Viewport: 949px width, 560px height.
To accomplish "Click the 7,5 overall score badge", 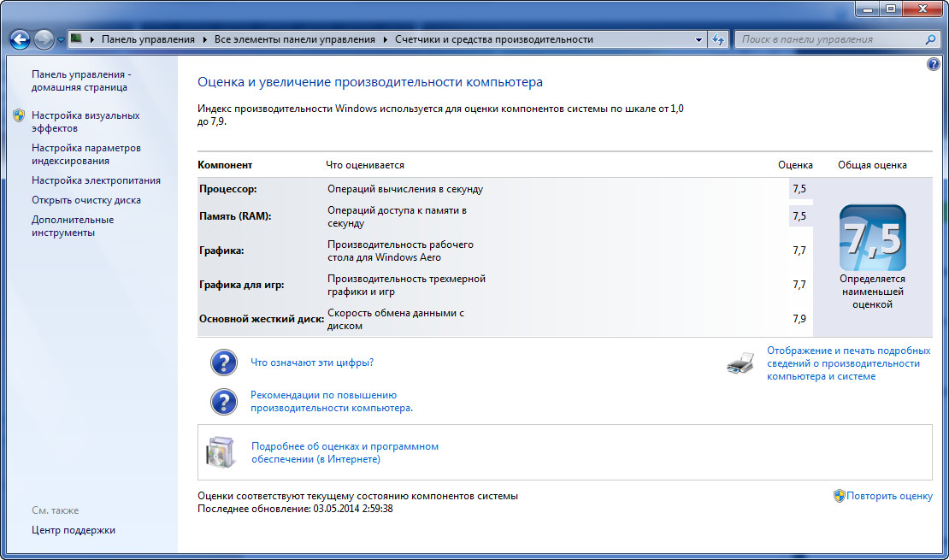I will [x=872, y=238].
